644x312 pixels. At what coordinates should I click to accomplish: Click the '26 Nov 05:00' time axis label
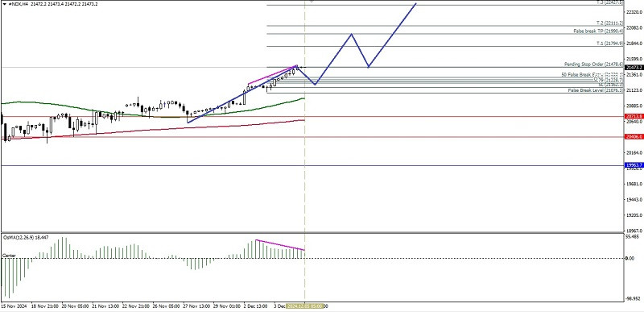[x=167, y=306]
